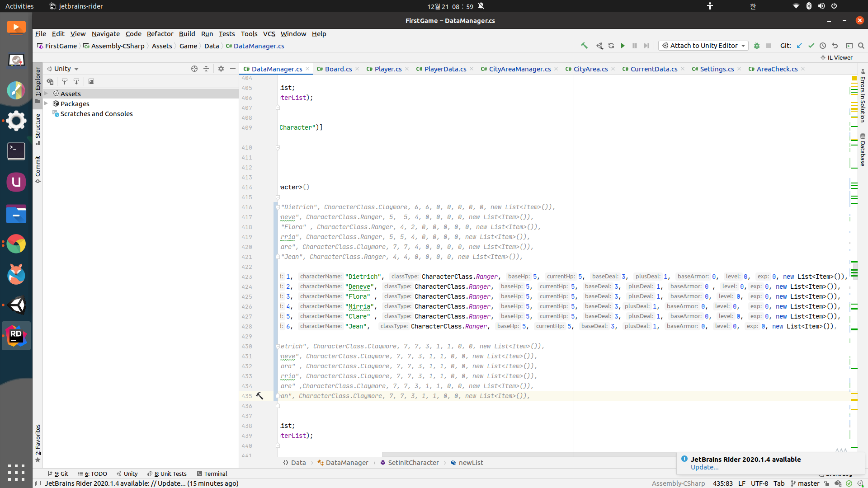Open the 8: Unit Tests tool window

tap(167, 474)
